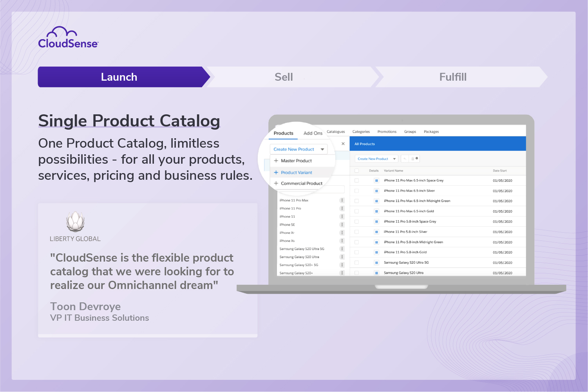The height and width of the screenshot is (392, 588).
Task: Switch to the Add Ons tab
Action: pyautogui.click(x=312, y=133)
